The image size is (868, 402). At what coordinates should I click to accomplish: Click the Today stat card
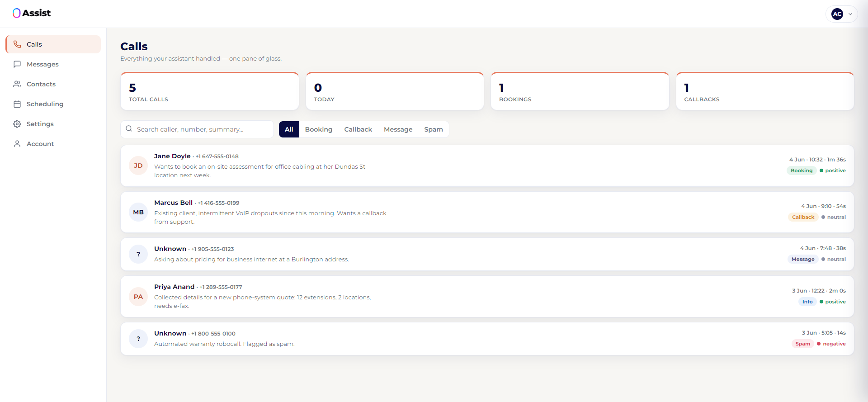click(x=395, y=91)
